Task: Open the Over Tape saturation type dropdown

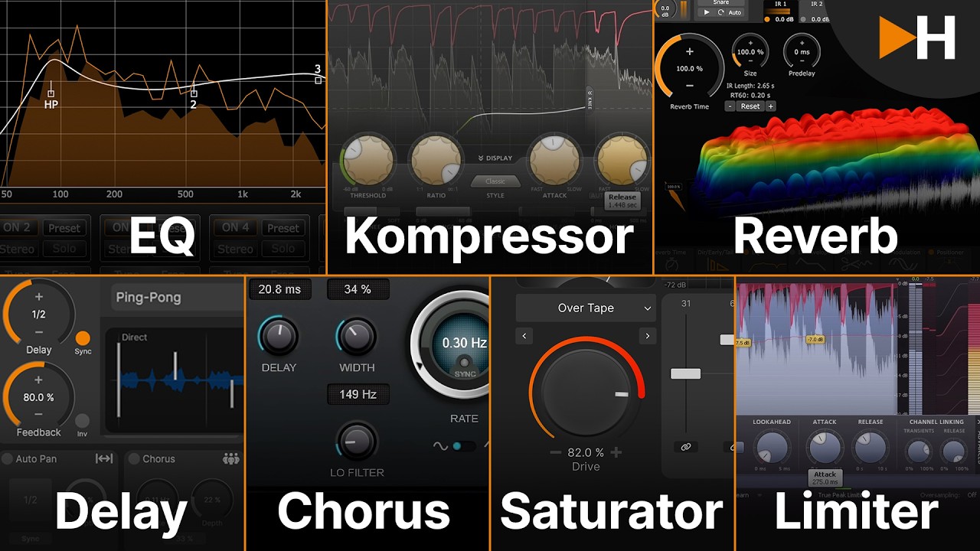Action: (x=586, y=308)
